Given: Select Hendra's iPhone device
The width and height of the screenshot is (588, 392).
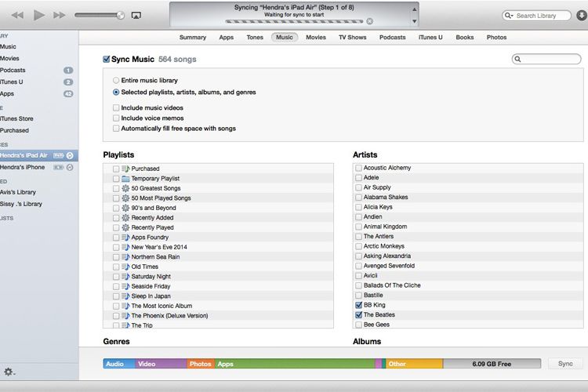Looking at the screenshot, I should [x=23, y=167].
